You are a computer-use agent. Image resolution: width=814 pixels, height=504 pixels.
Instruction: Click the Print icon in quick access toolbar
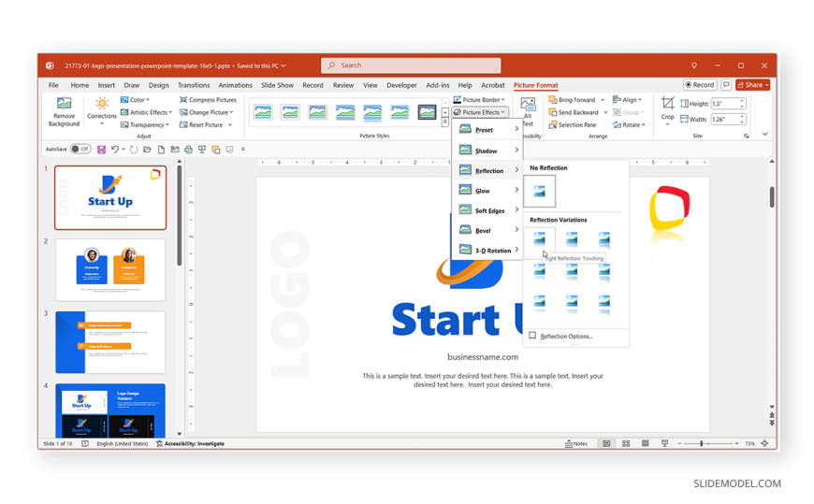click(188, 150)
